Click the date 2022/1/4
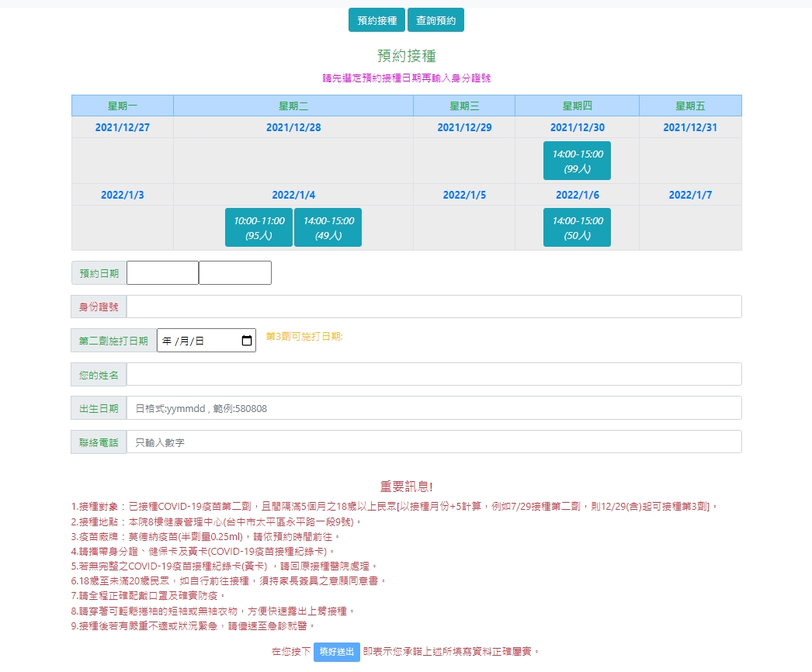Viewport: 812px width, 672px height. point(293,195)
